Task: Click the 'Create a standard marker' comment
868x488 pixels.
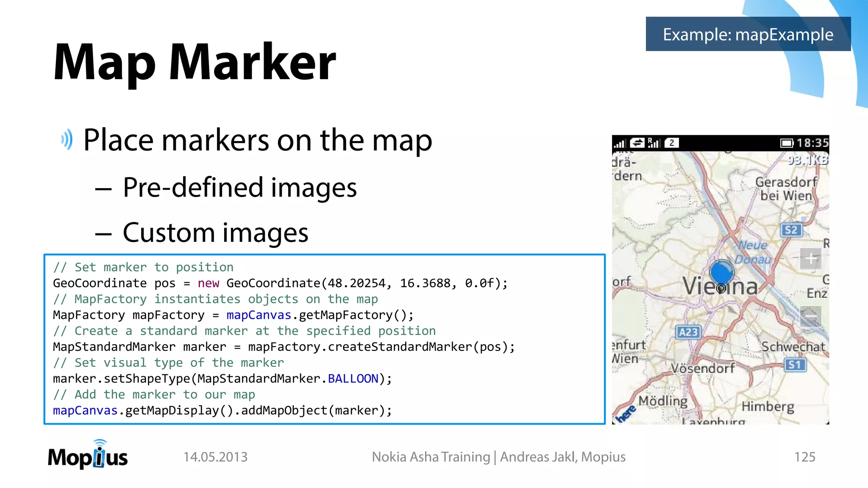Action: [245, 331]
